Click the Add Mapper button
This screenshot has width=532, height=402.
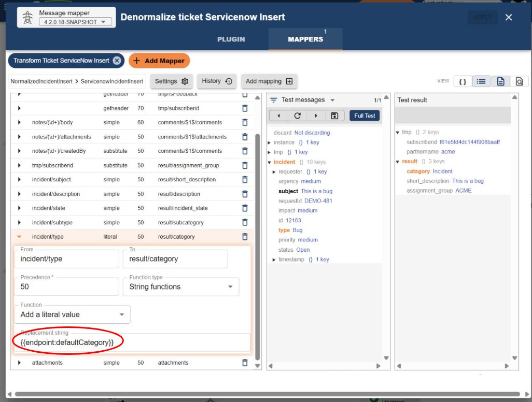pyautogui.click(x=159, y=61)
